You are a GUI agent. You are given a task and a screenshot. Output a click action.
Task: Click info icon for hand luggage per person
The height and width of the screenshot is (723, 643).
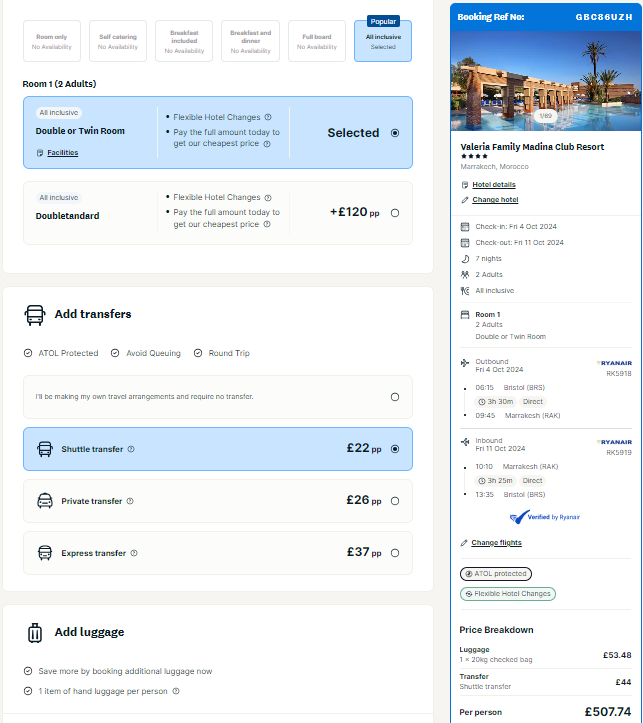176,691
